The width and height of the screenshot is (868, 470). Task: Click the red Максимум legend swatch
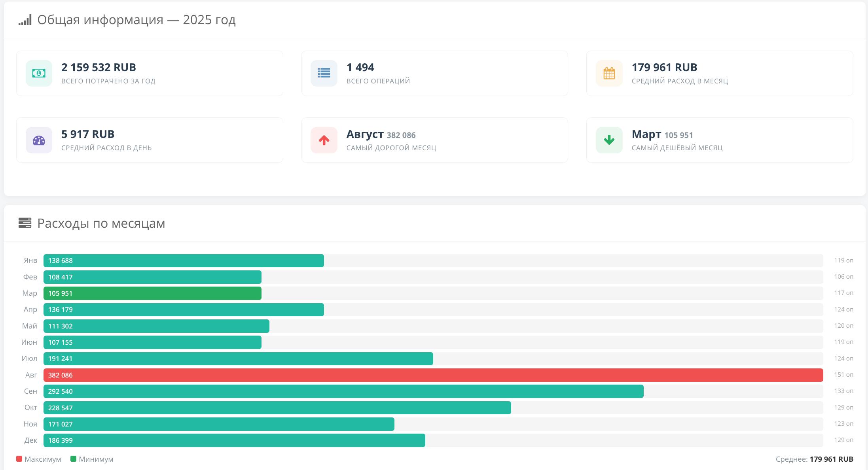tap(19, 459)
